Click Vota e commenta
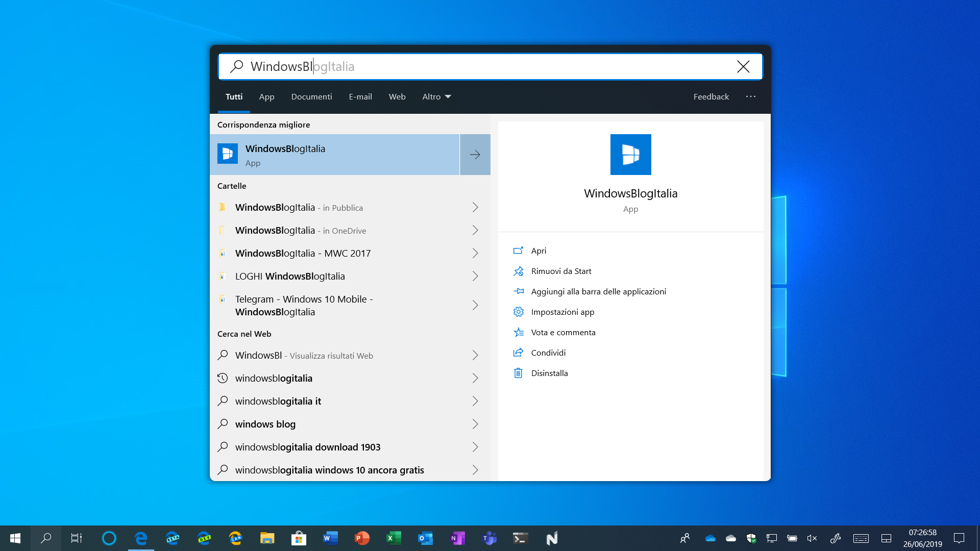 [563, 332]
